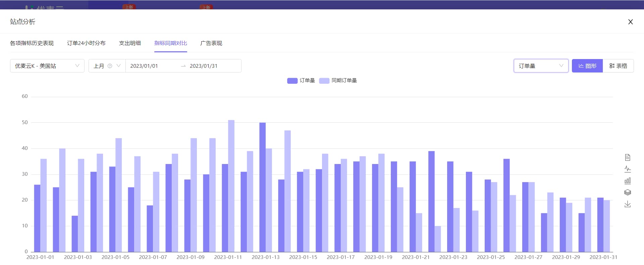Click the end date field 2023/01/31
Viewport: 644px width, 265px height.
pyautogui.click(x=204, y=66)
